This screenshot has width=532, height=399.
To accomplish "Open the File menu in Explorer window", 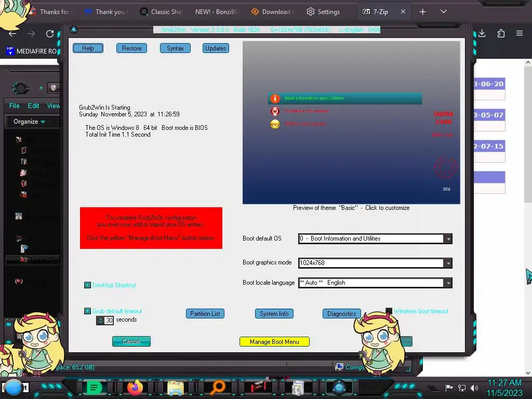I will click(x=14, y=106).
